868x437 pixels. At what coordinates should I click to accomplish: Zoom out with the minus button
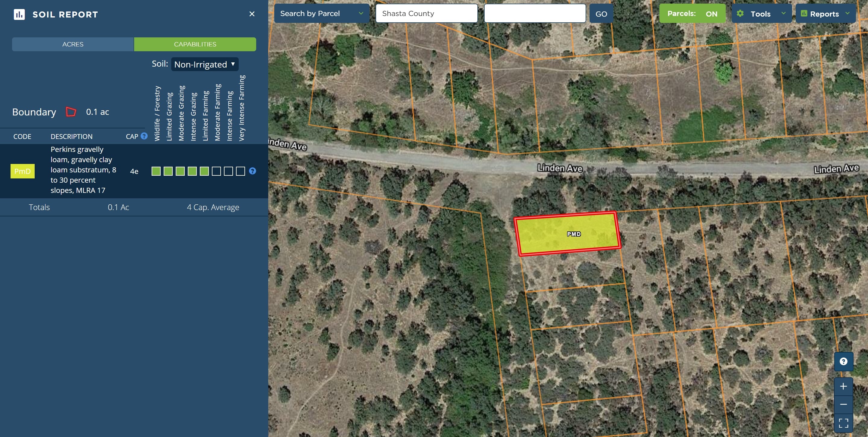tap(843, 404)
